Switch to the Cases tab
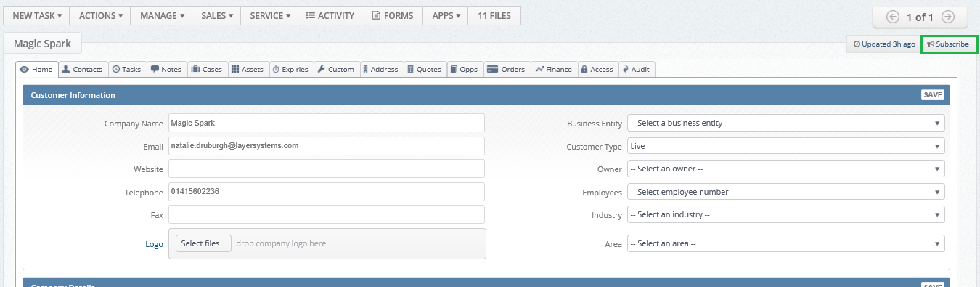 (207, 69)
